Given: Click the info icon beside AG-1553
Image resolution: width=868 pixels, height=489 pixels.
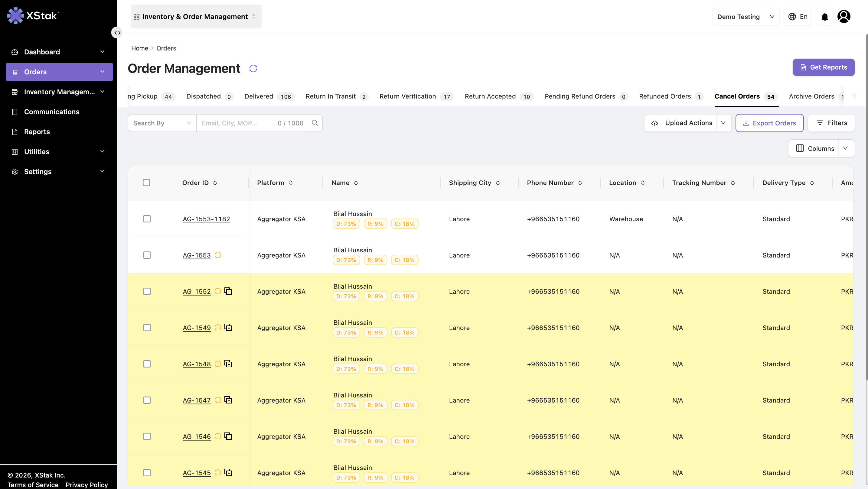Looking at the screenshot, I should tap(218, 255).
